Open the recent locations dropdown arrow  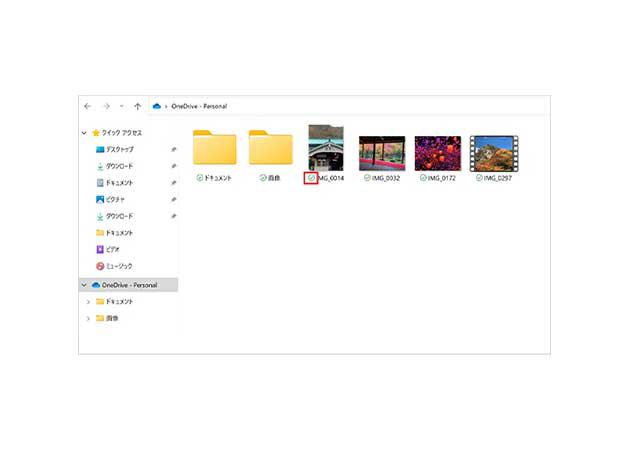pos(121,106)
